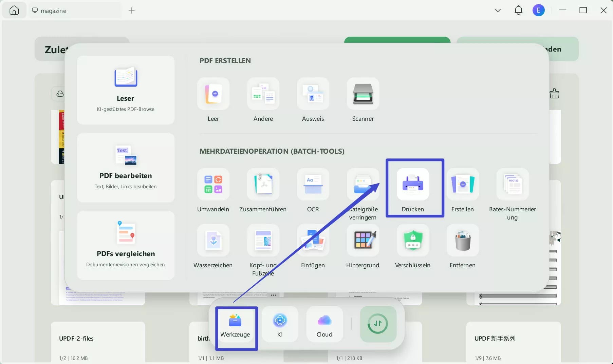Open the user account avatar E
Screen dimensions: 613x364
click(538, 10)
